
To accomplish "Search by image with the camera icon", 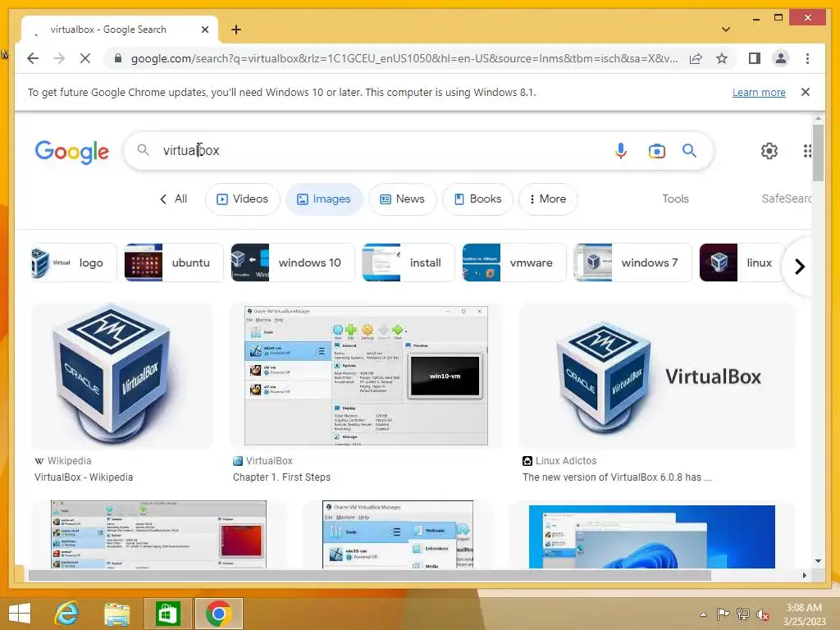I will tap(656, 151).
